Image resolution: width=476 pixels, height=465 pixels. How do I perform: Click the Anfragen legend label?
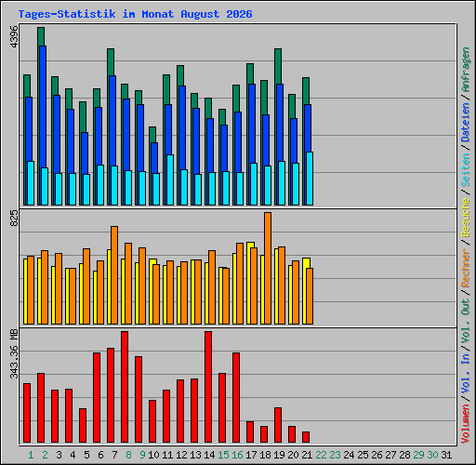[x=465, y=69]
